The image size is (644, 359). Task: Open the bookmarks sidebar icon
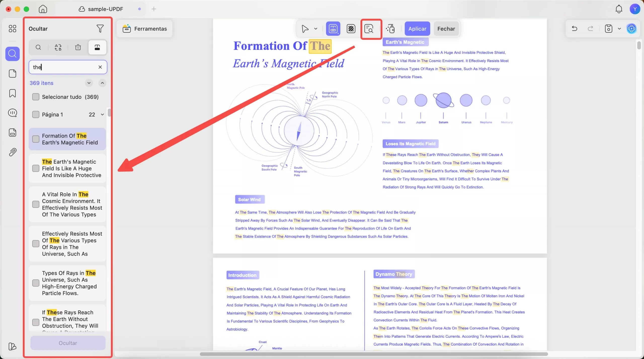12,93
